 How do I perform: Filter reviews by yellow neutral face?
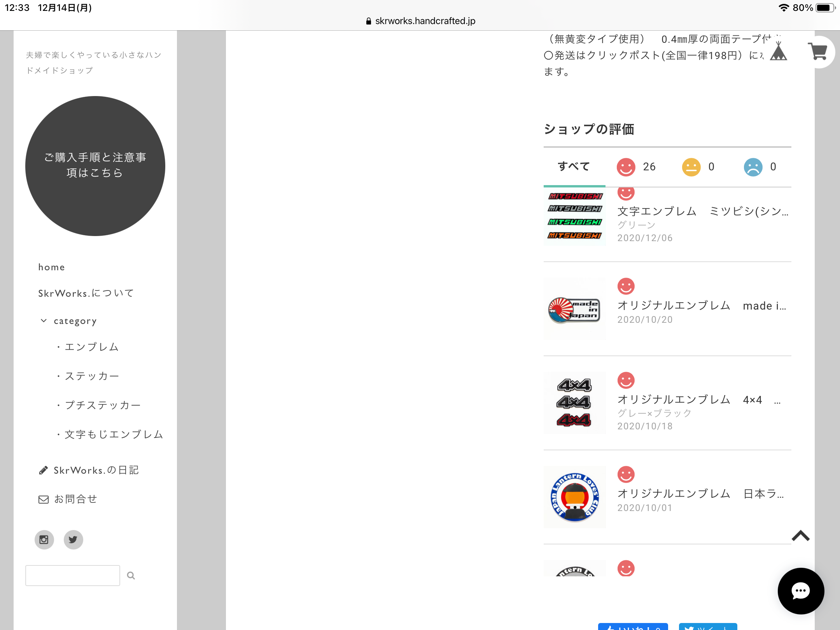691,167
